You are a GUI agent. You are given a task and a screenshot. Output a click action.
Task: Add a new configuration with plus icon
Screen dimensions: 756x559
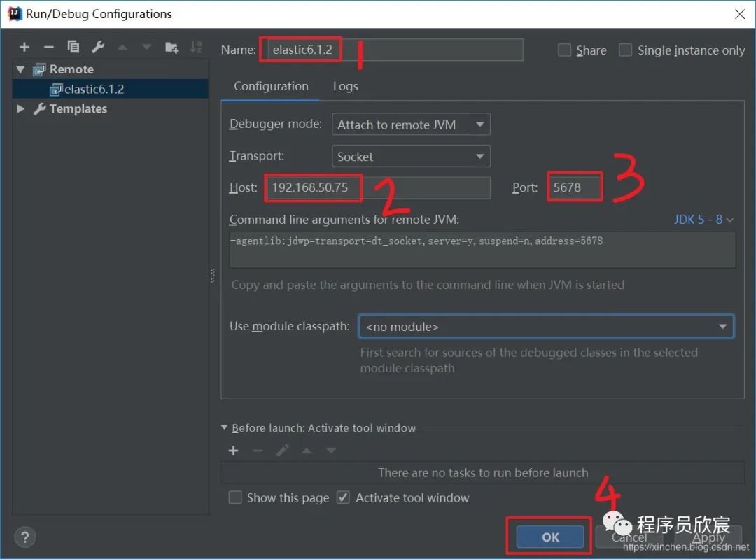point(24,47)
